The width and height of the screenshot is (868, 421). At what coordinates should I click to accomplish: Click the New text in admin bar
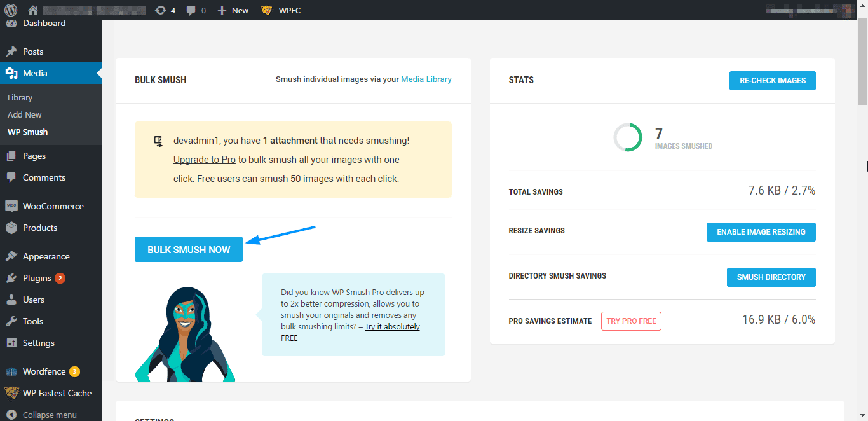point(240,10)
